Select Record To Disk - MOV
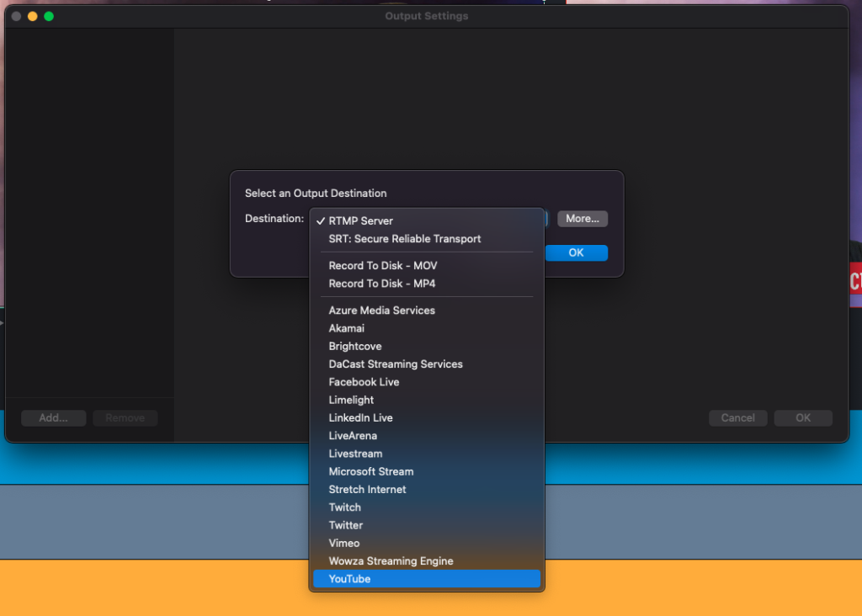The image size is (862, 616). pos(427,265)
